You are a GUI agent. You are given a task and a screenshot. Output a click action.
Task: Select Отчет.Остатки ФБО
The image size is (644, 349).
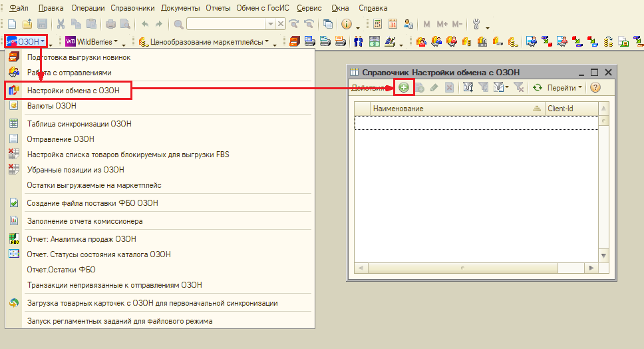tap(160, 270)
